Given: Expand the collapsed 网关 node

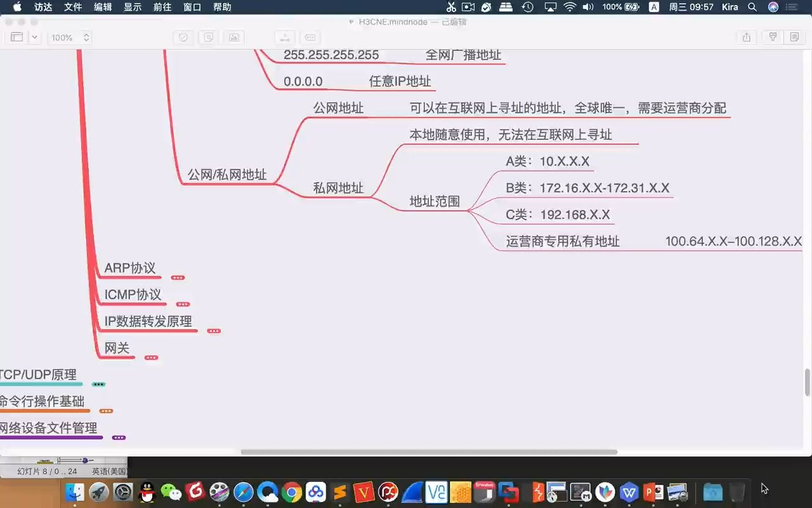Looking at the screenshot, I should coord(151,358).
